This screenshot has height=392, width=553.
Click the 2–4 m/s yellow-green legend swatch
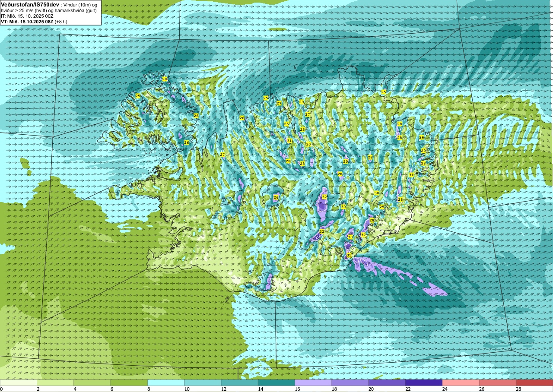(x=55, y=383)
